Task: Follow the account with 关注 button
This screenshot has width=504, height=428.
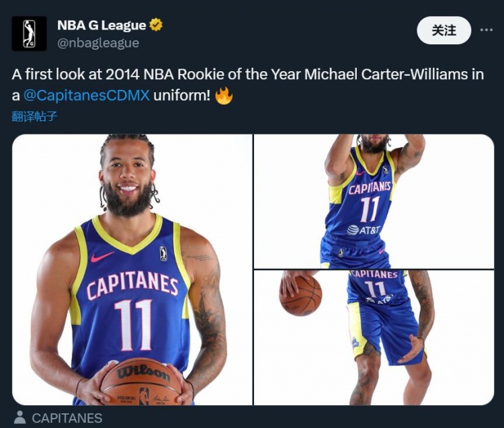Action: point(444,30)
